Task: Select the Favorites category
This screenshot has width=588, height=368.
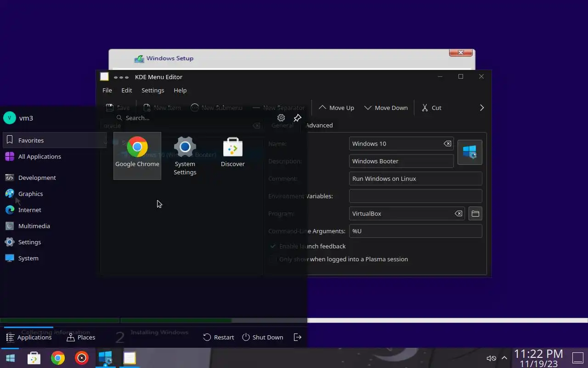Action: point(54,140)
